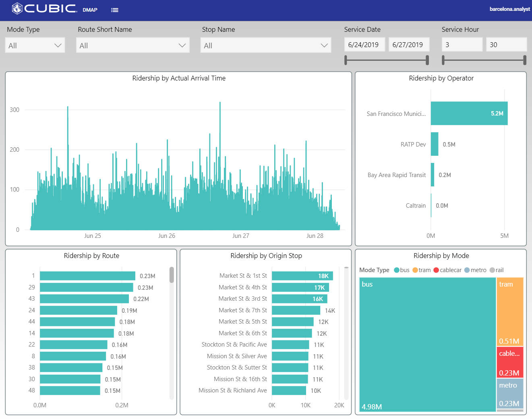Click the Service Hour start input showing 3

click(x=462, y=44)
